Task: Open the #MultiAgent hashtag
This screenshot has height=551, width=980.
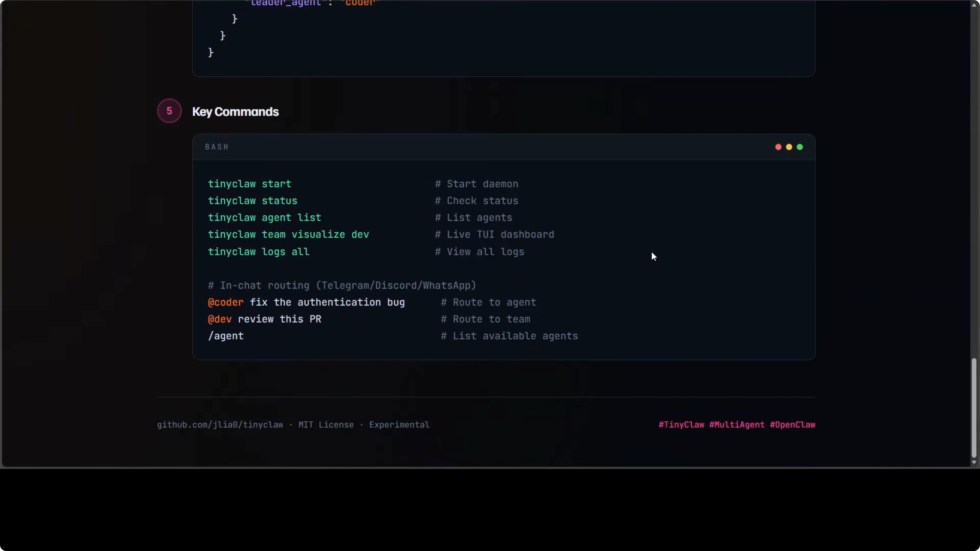Action: coord(737,425)
